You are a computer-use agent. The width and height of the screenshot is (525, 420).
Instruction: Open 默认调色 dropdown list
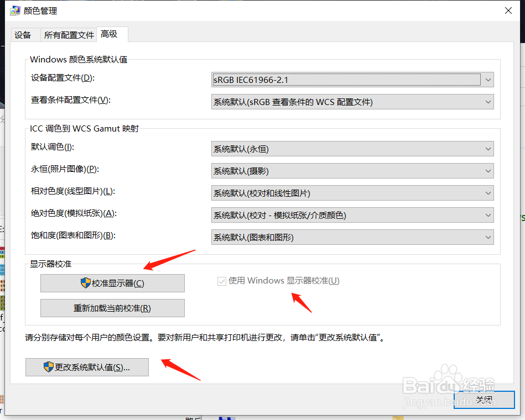352,149
